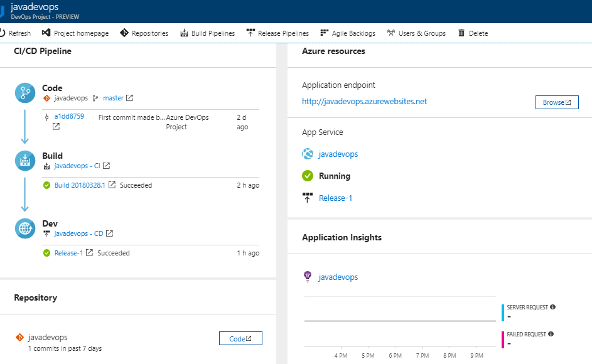Open http://javadevops.azurewebsites.net endpoint link
592x364 pixels.
coord(364,101)
